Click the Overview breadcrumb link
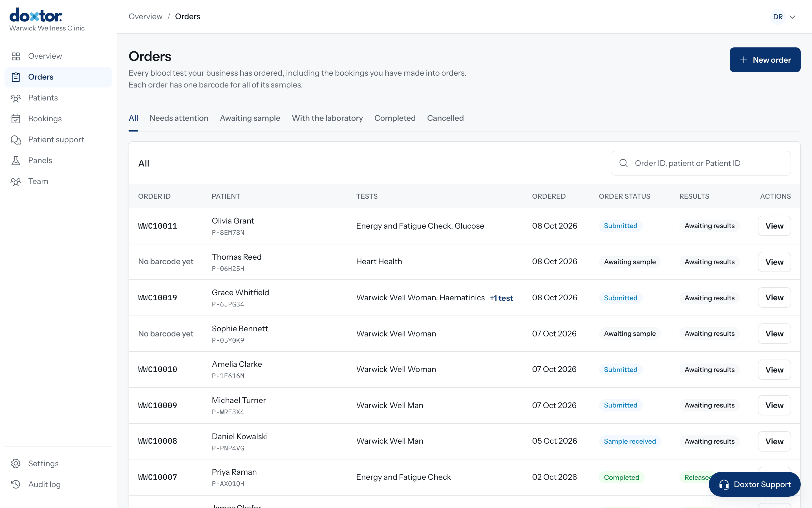This screenshot has height=508, width=812. tap(145, 16)
